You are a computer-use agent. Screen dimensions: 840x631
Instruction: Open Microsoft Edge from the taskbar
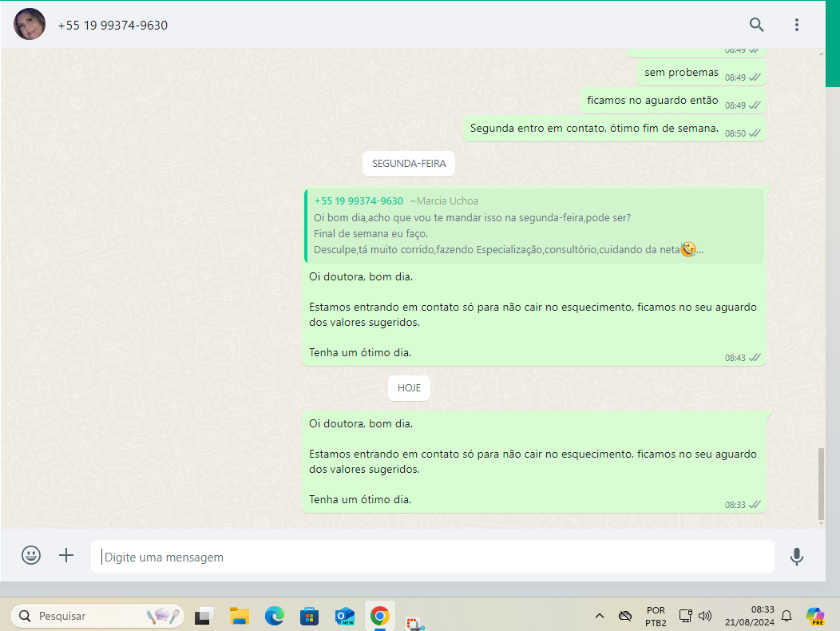tap(275, 616)
